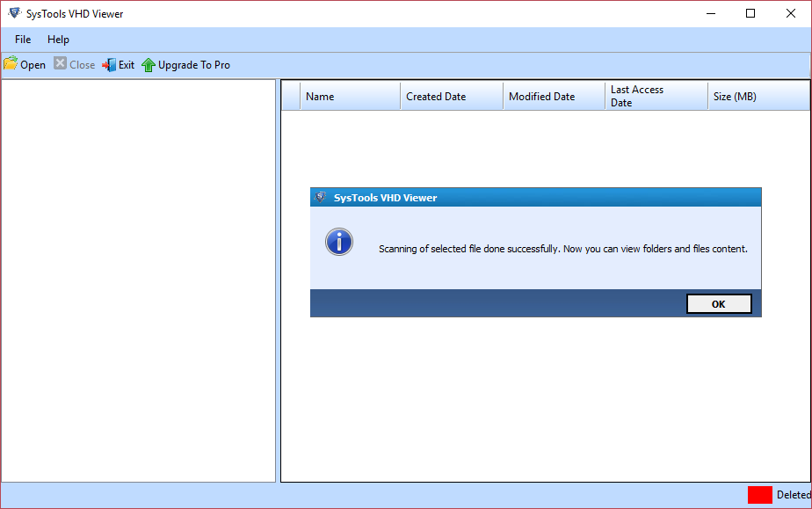
Task: Maximize the VHD Viewer window
Action: [750, 13]
